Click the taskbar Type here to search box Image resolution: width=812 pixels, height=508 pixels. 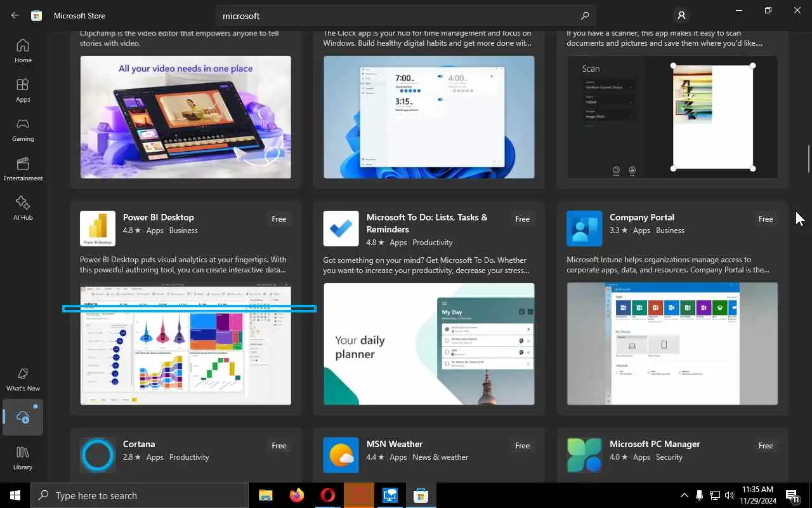(x=140, y=495)
